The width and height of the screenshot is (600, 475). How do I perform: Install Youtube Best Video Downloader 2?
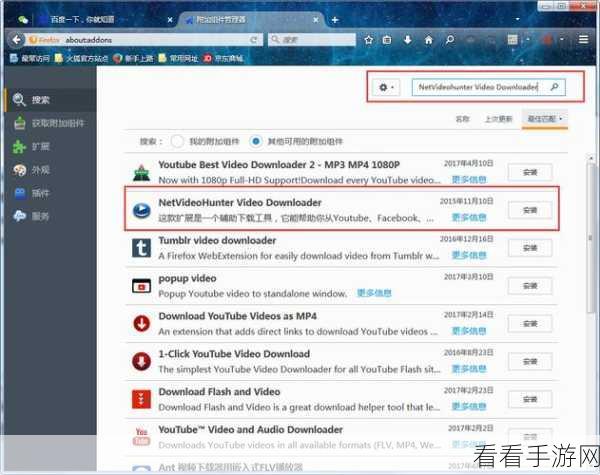[530, 172]
